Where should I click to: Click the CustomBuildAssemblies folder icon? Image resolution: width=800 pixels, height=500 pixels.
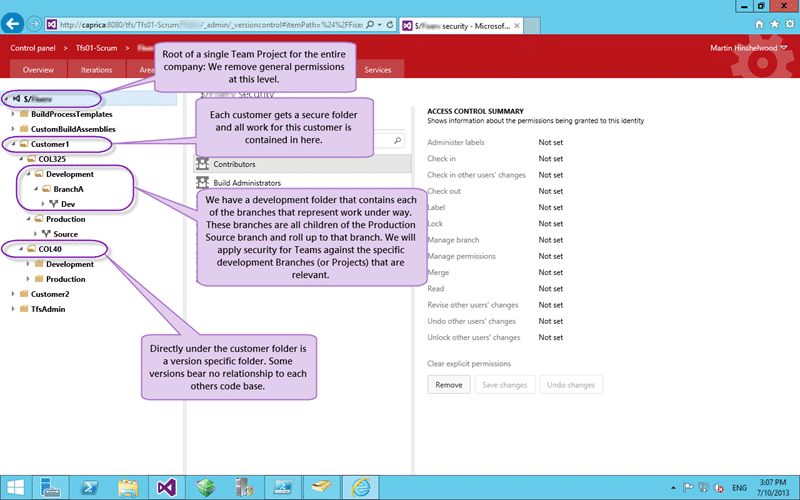(23, 129)
